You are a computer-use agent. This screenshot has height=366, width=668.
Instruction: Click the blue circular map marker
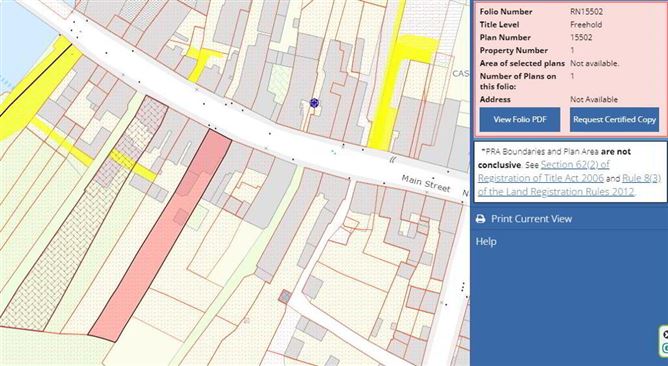314,103
